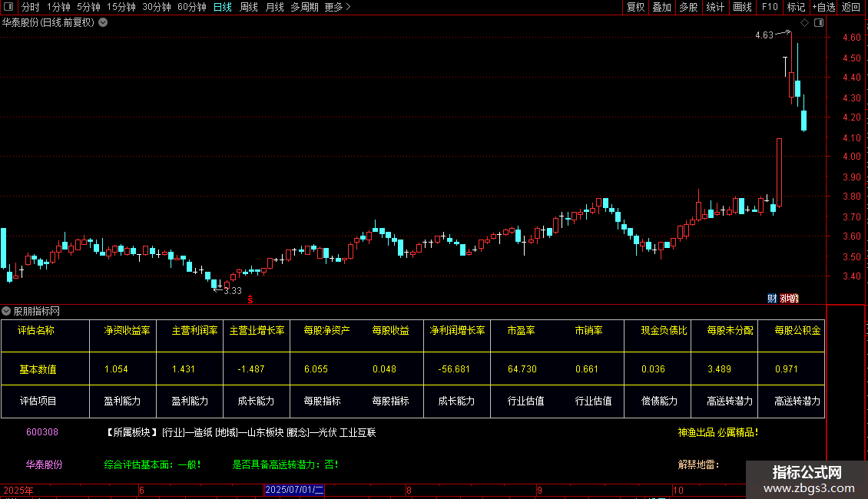Viewport: 868px width, 499px height.
Task: Click the 神渔出品 必属精品 text
Action: pos(718,433)
